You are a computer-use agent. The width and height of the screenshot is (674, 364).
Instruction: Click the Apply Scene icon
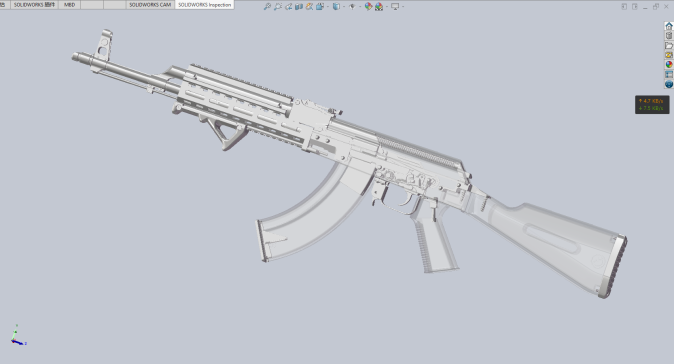379,6
